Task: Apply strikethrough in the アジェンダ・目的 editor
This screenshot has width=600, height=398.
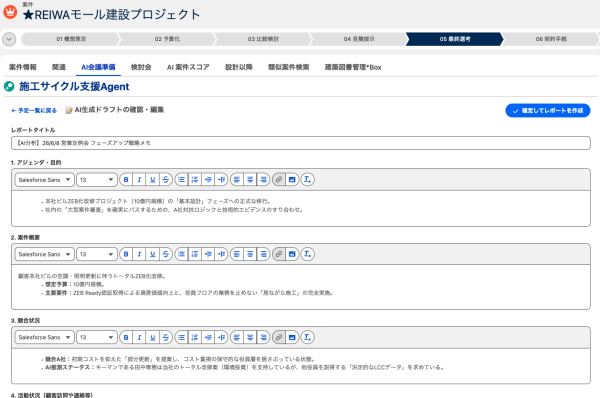Action: click(x=166, y=179)
